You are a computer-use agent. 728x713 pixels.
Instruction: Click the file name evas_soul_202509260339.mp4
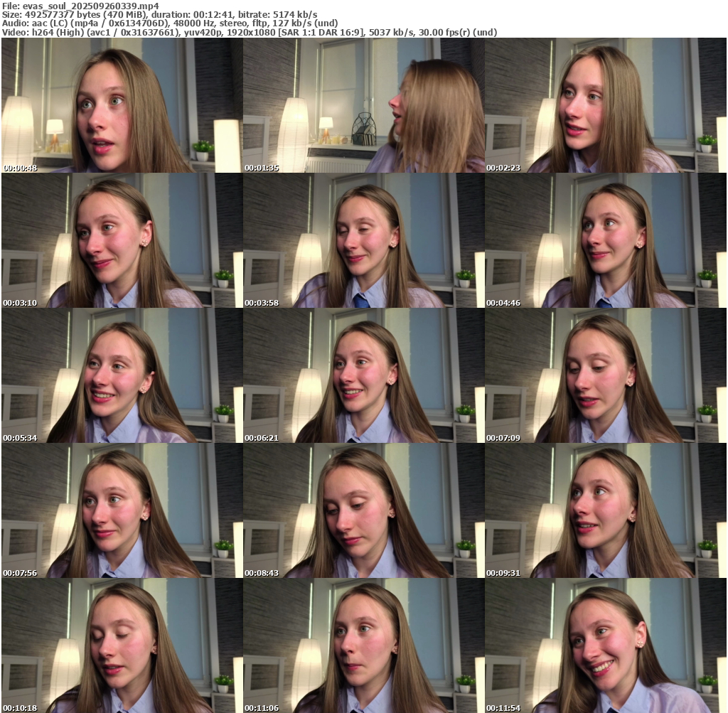(90, 6)
